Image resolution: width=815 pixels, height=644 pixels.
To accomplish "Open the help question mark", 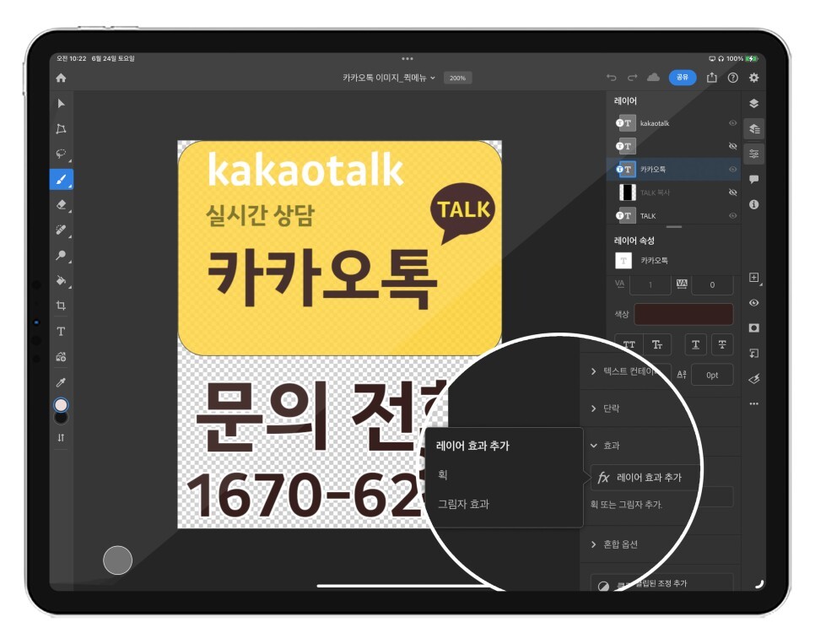I will click(733, 78).
